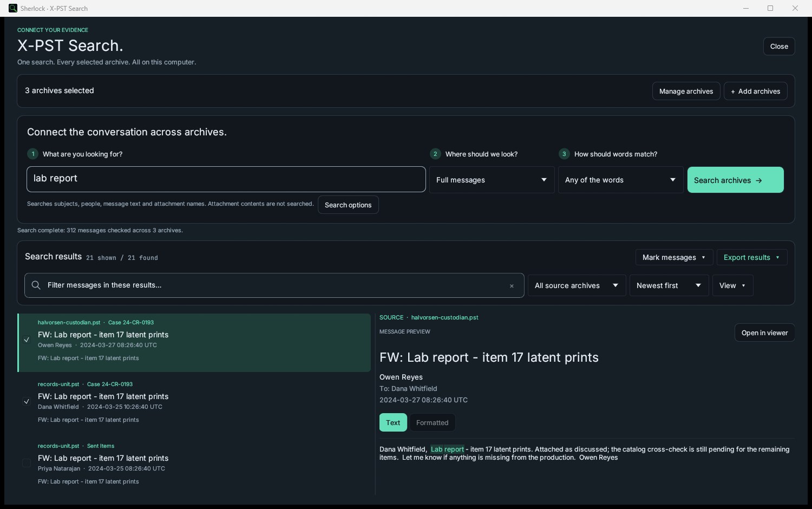Close the X-PST Search panel
Viewport: 812px width, 509px height.
click(x=779, y=46)
